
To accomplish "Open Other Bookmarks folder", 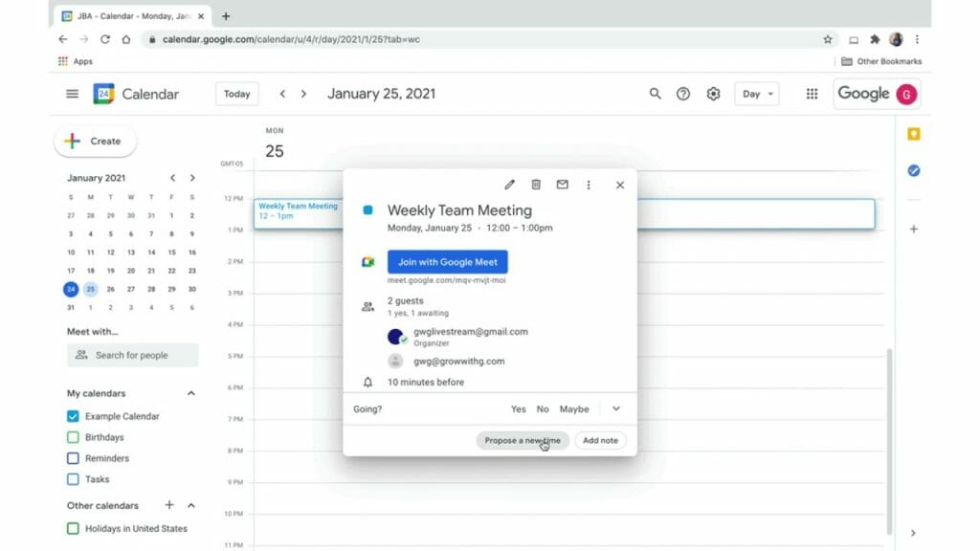I will [881, 61].
